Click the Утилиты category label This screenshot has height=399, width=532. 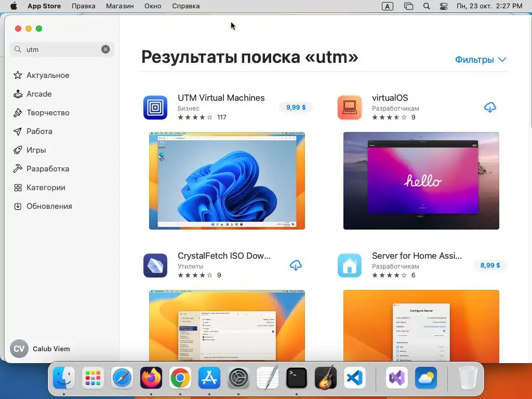click(190, 267)
